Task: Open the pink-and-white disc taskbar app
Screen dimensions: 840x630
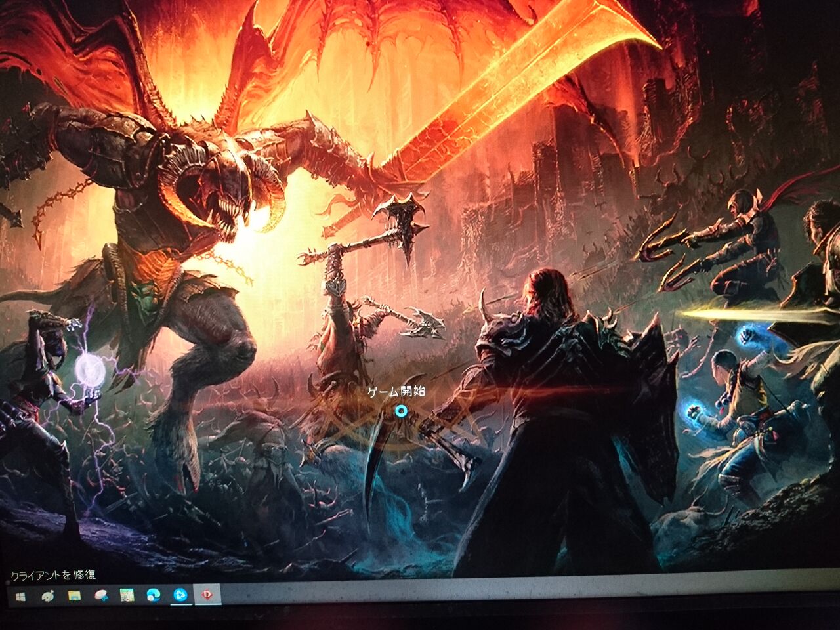Action: pos(101,596)
